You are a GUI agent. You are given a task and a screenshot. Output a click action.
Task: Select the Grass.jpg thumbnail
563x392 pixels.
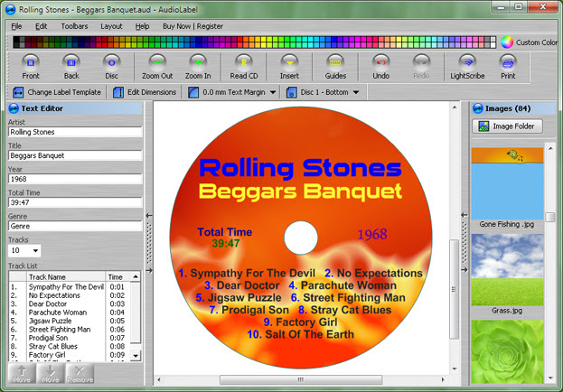(x=507, y=270)
